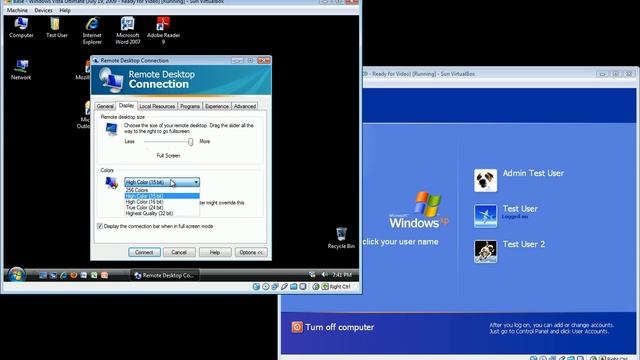The image size is (640, 360).
Task: Click the Vista Start orb
Action: click(17, 275)
